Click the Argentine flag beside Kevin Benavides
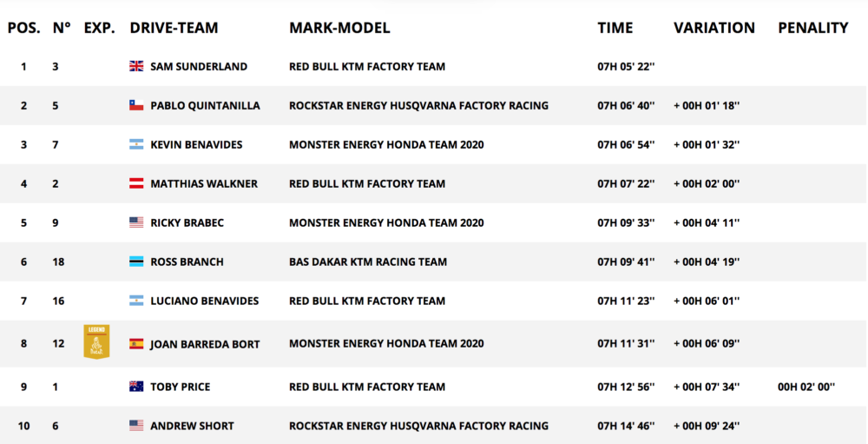Viewport: 868px width, 444px height. point(136,144)
